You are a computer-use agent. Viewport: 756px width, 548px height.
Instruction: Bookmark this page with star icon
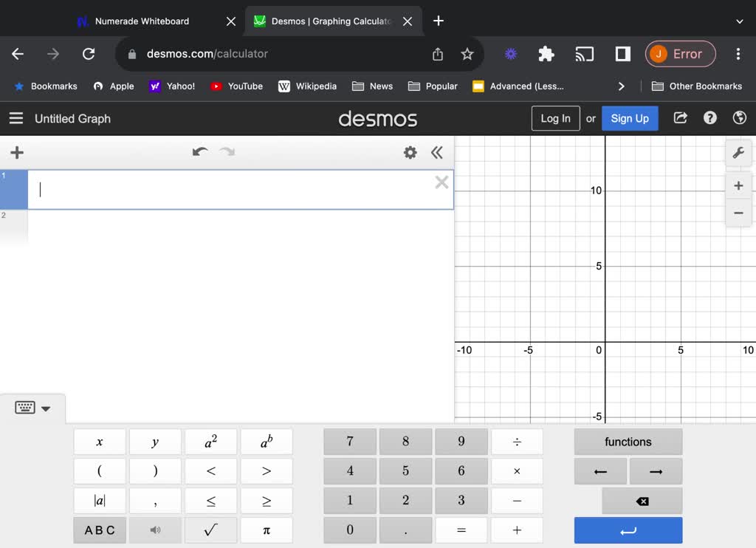click(467, 54)
